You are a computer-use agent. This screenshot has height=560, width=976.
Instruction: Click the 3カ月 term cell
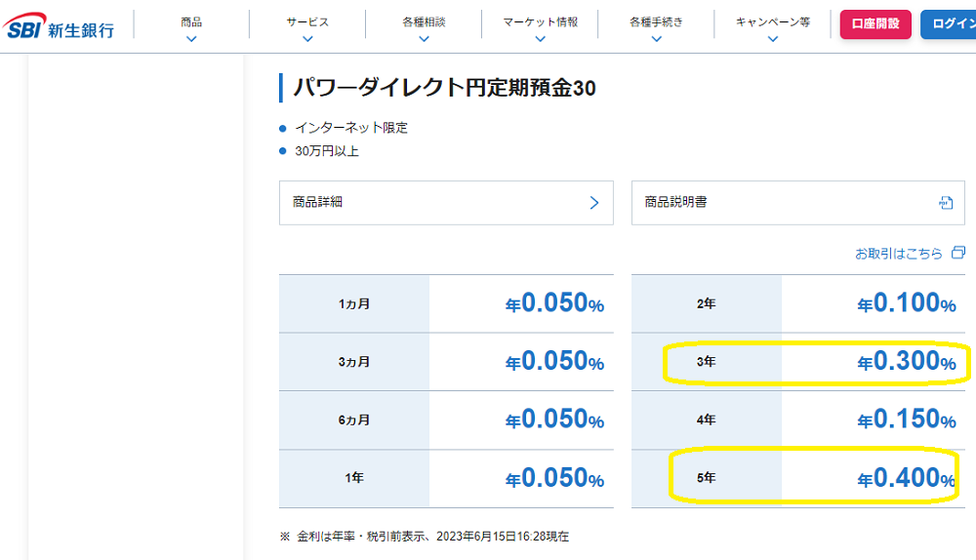[354, 362]
